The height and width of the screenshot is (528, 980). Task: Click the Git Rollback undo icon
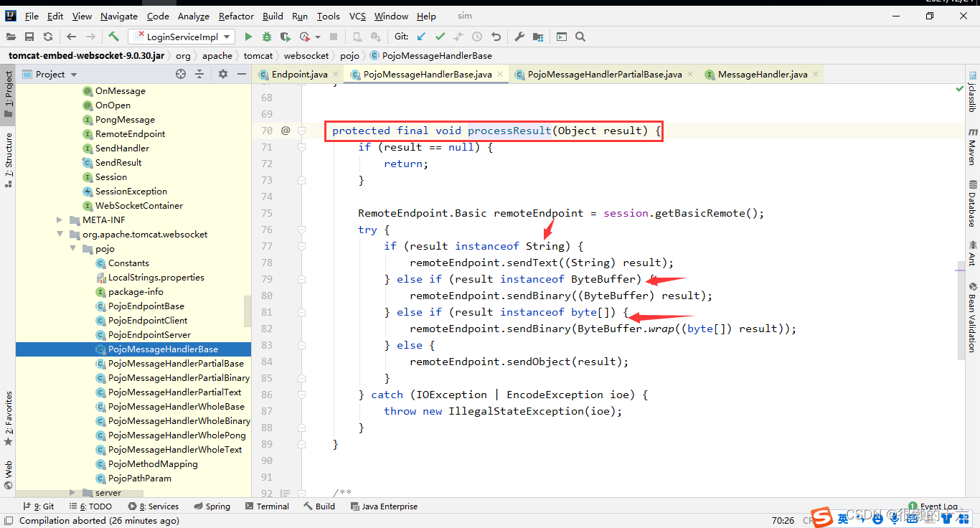coord(496,37)
